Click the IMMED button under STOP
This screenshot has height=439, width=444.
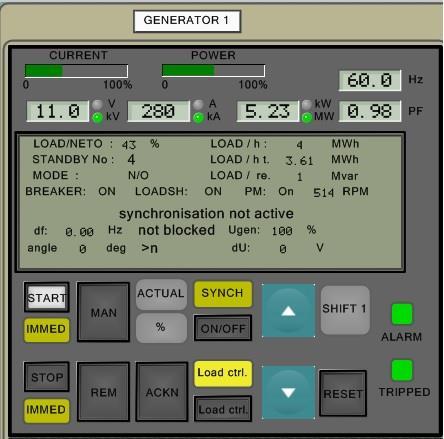tap(46, 410)
